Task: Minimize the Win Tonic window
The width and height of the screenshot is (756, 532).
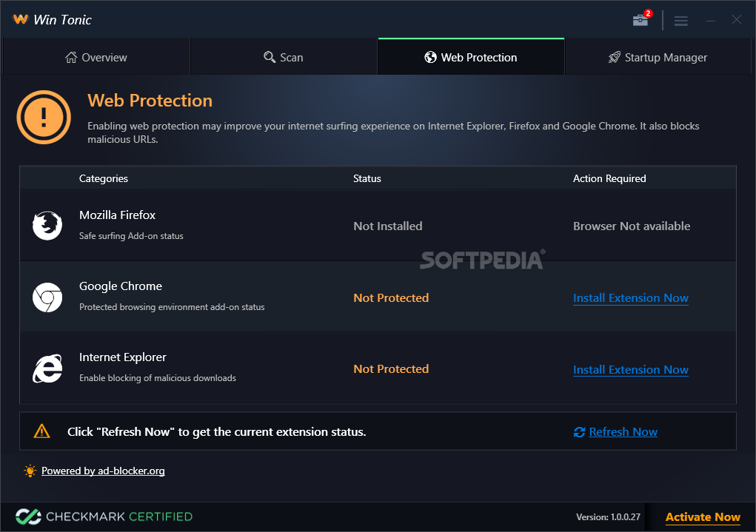Action: click(x=710, y=21)
